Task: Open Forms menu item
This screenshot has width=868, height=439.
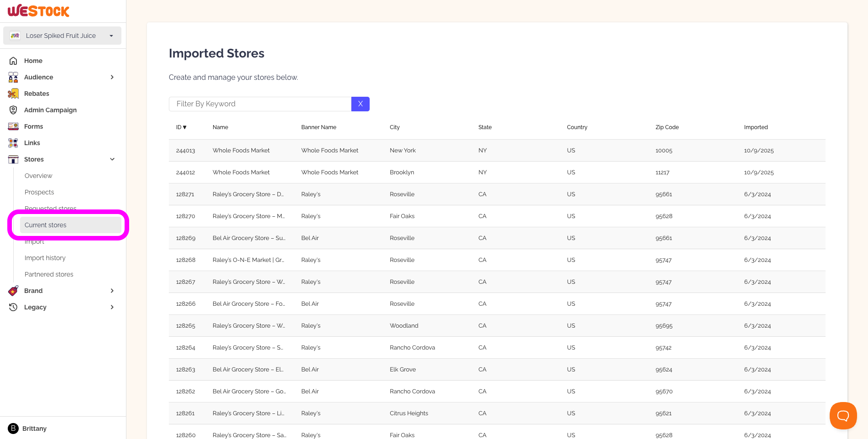Action: pos(33,126)
